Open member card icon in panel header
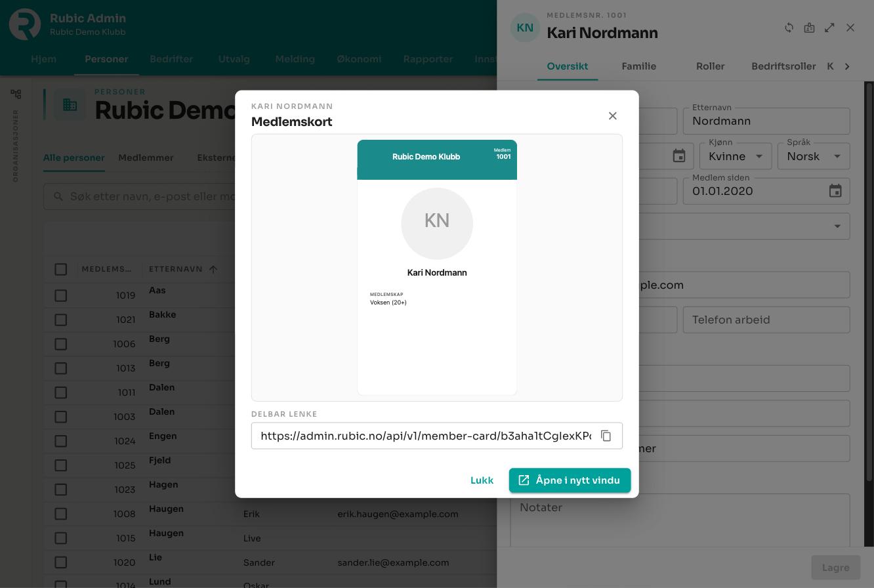 click(810, 28)
